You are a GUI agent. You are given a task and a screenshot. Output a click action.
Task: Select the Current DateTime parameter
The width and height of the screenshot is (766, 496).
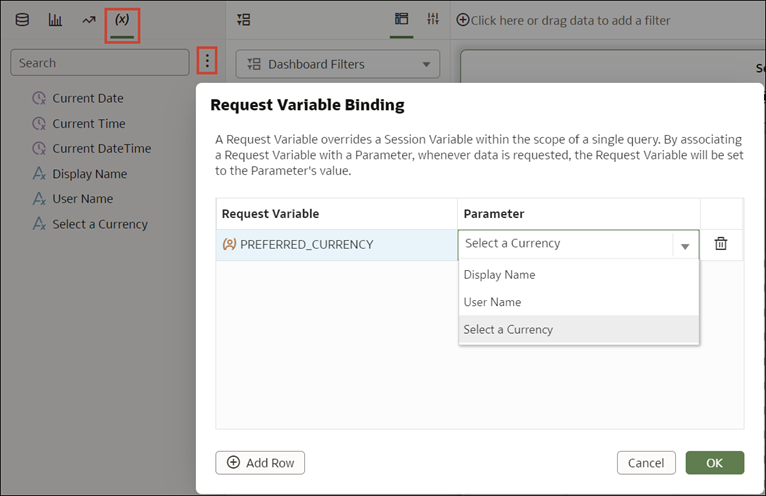[102, 149]
